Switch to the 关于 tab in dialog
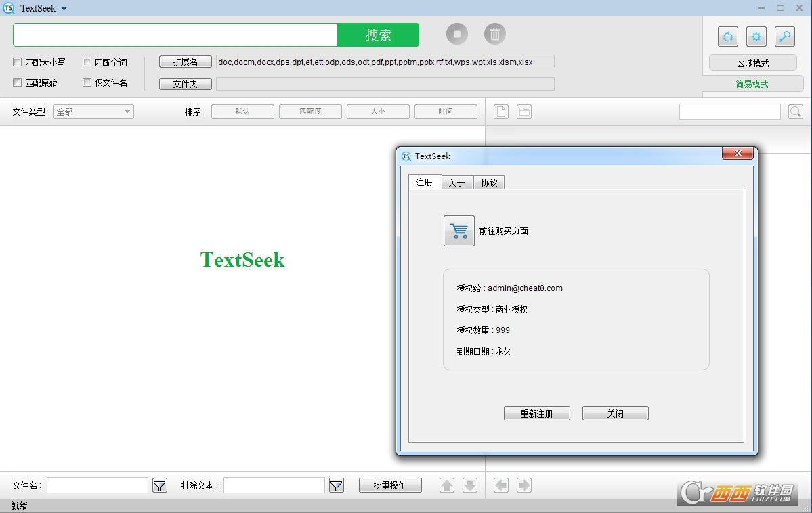The height and width of the screenshot is (513, 812). (x=456, y=182)
